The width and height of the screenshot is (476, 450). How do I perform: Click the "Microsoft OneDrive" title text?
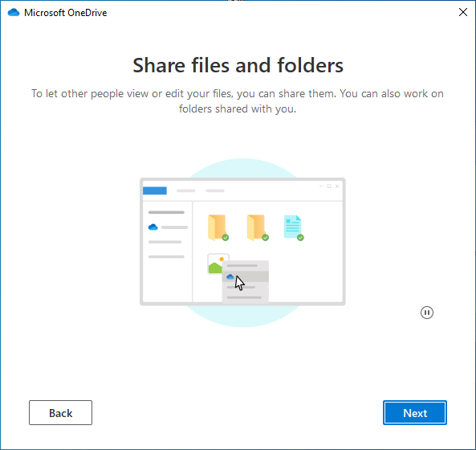click(66, 13)
